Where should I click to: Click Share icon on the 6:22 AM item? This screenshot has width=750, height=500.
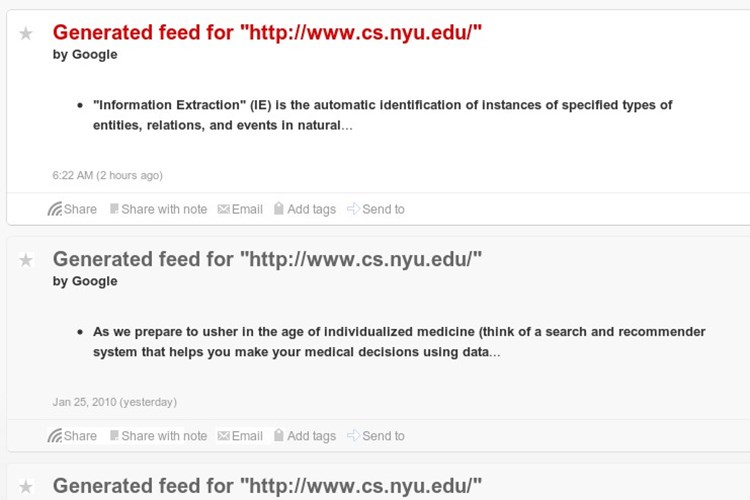click(55, 209)
